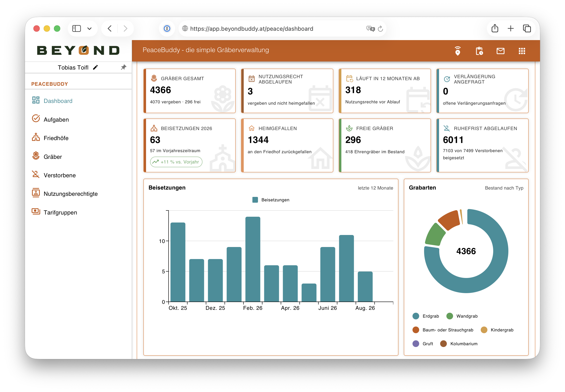Reload the page with refresh icon
This screenshot has height=392, width=565.
(380, 29)
